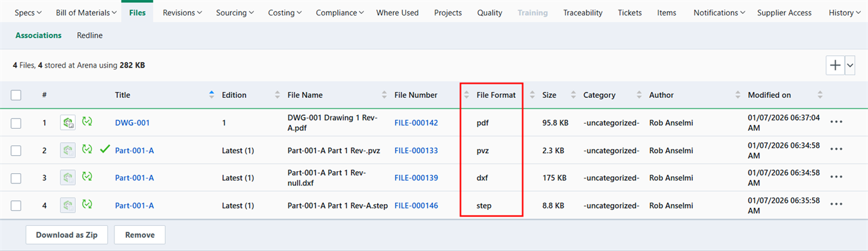Open the Traceability tab

pos(583,12)
